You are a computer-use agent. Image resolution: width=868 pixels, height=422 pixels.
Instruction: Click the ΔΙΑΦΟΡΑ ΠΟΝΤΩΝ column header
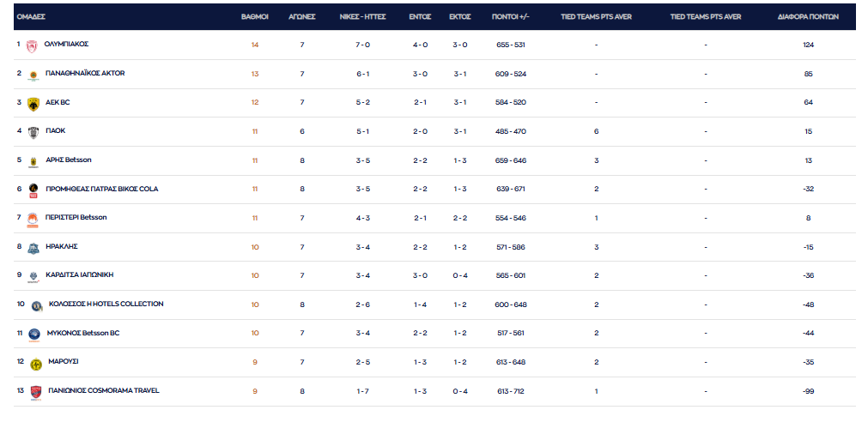[808, 16]
